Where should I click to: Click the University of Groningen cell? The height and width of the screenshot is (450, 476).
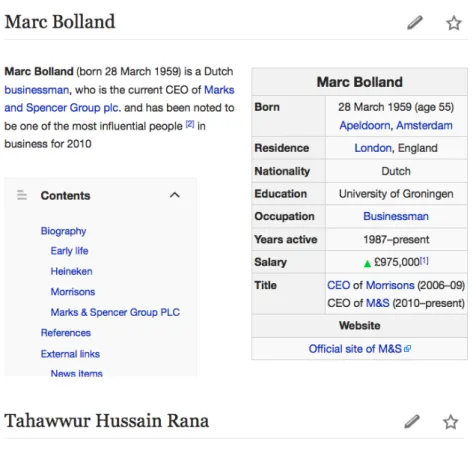tap(396, 194)
